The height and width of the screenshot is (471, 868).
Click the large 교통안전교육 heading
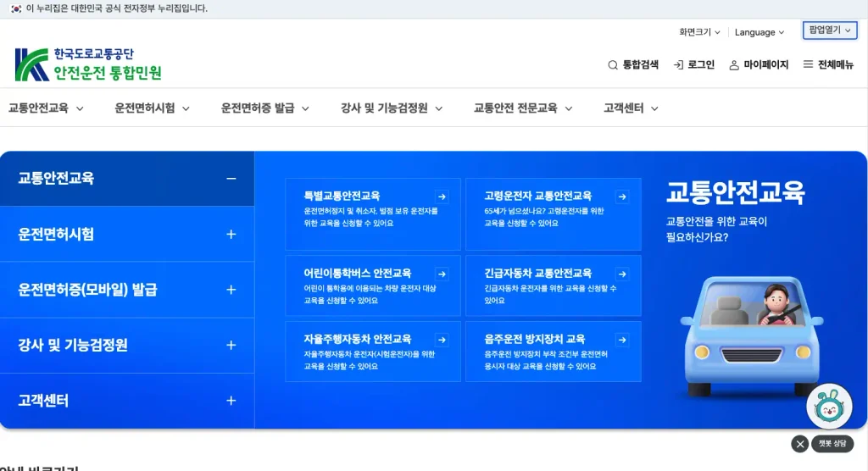(x=735, y=192)
